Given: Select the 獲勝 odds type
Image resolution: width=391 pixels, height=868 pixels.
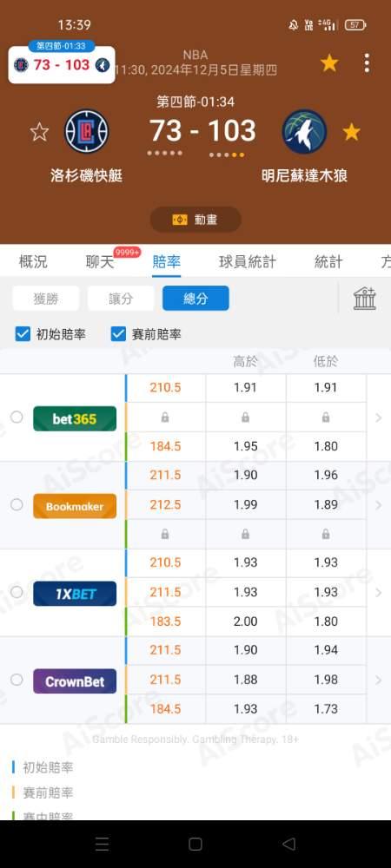Looking at the screenshot, I should (46, 299).
